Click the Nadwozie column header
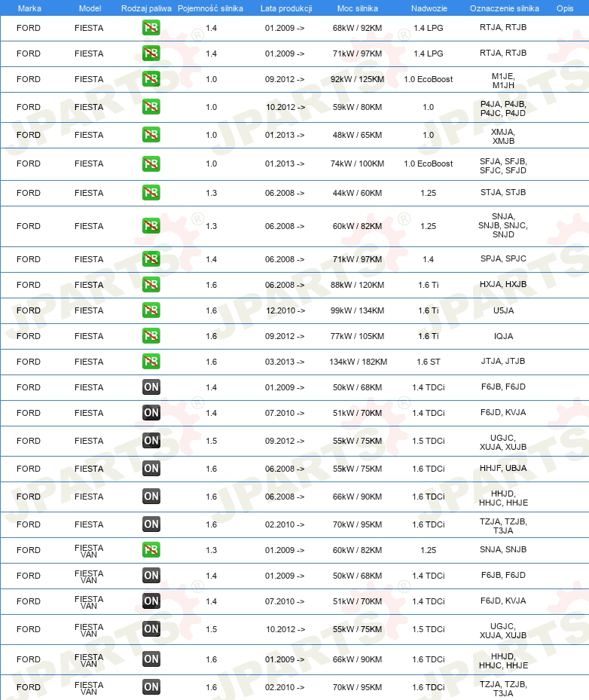 (429, 8)
